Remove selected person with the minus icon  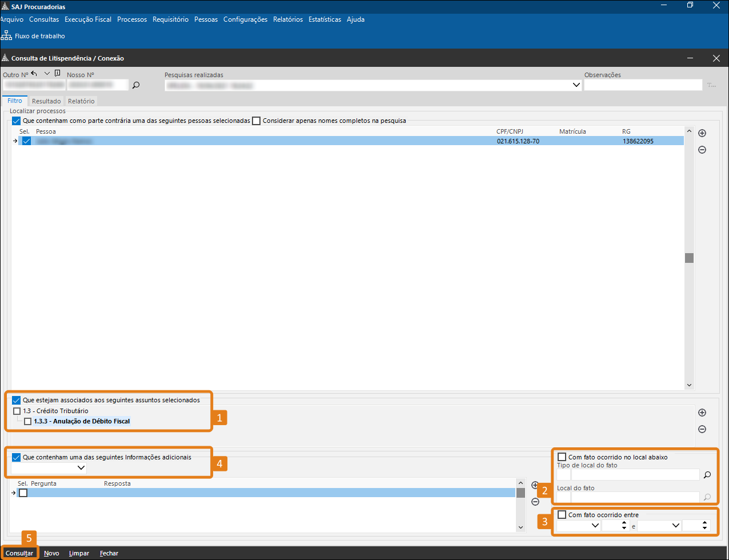click(702, 150)
